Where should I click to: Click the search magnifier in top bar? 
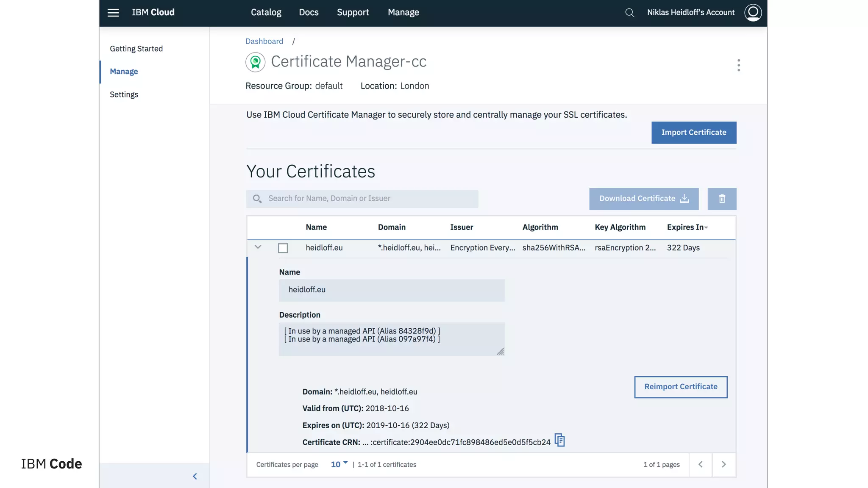pos(630,13)
